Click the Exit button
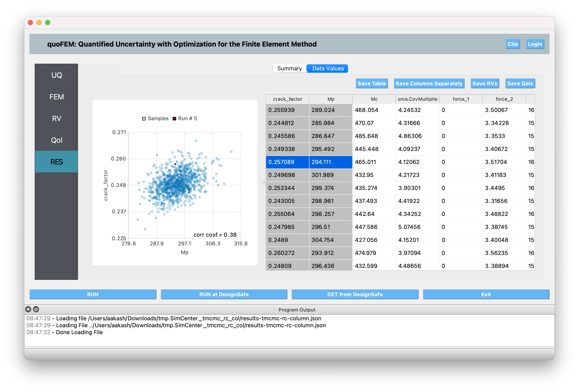Viewport: 579px width, 392px height. 486,294
